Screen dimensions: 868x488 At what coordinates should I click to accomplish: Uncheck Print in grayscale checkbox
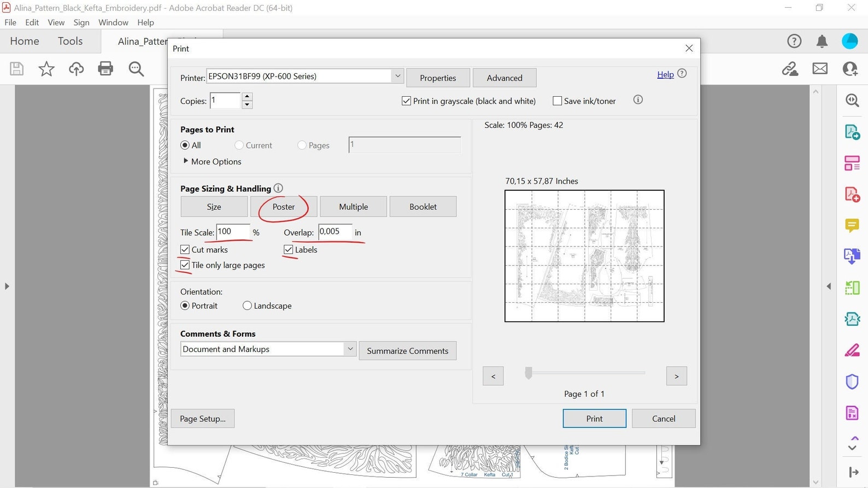[406, 101]
